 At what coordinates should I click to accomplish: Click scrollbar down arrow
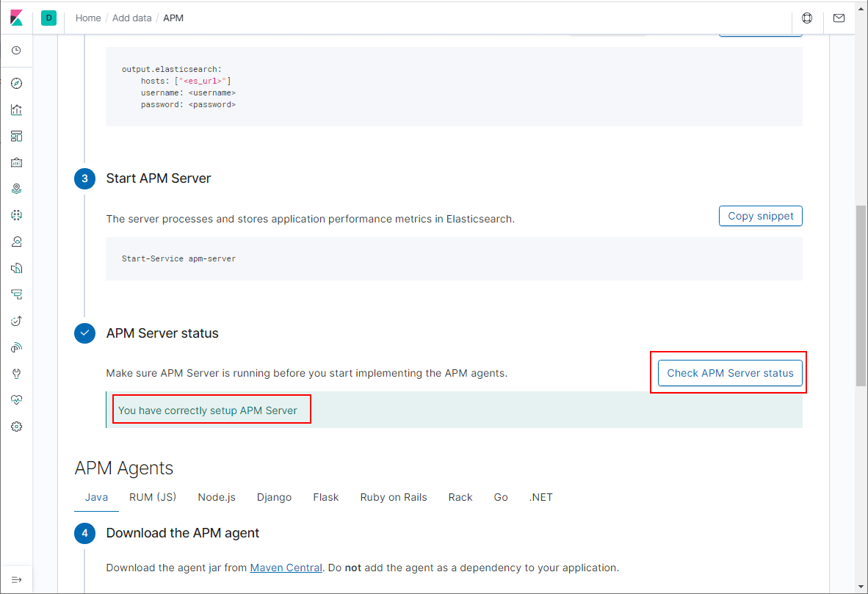coord(861,587)
